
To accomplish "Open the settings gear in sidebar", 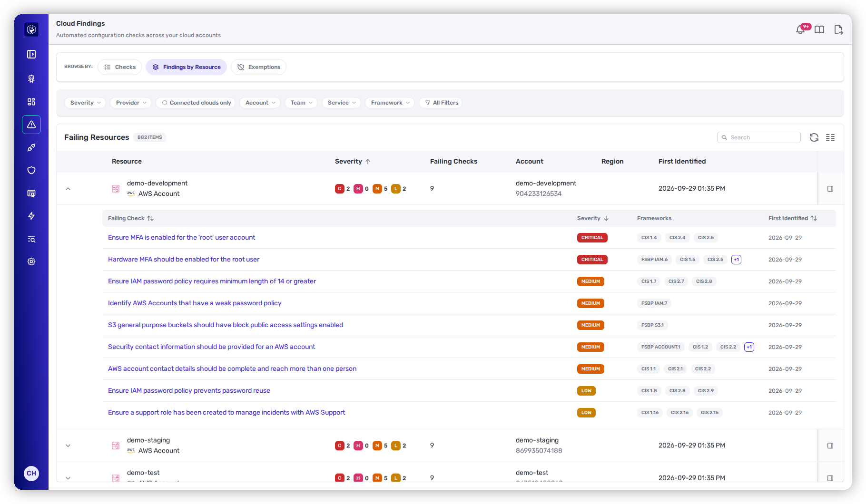I will pos(31,262).
